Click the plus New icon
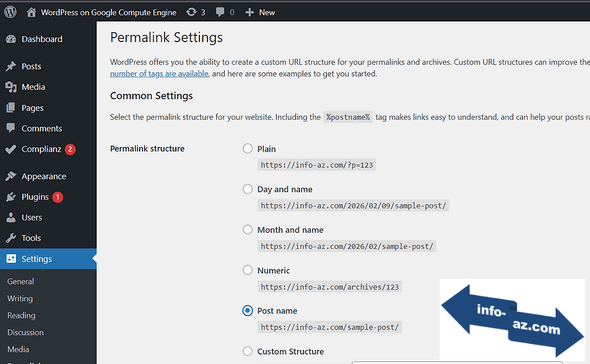 click(250, 12)
